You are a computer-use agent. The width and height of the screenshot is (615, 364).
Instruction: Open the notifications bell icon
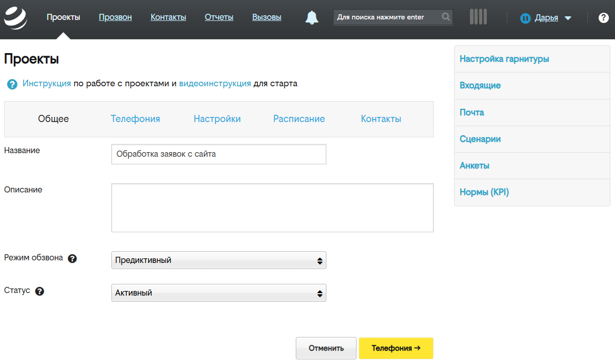tap(312, 16)
